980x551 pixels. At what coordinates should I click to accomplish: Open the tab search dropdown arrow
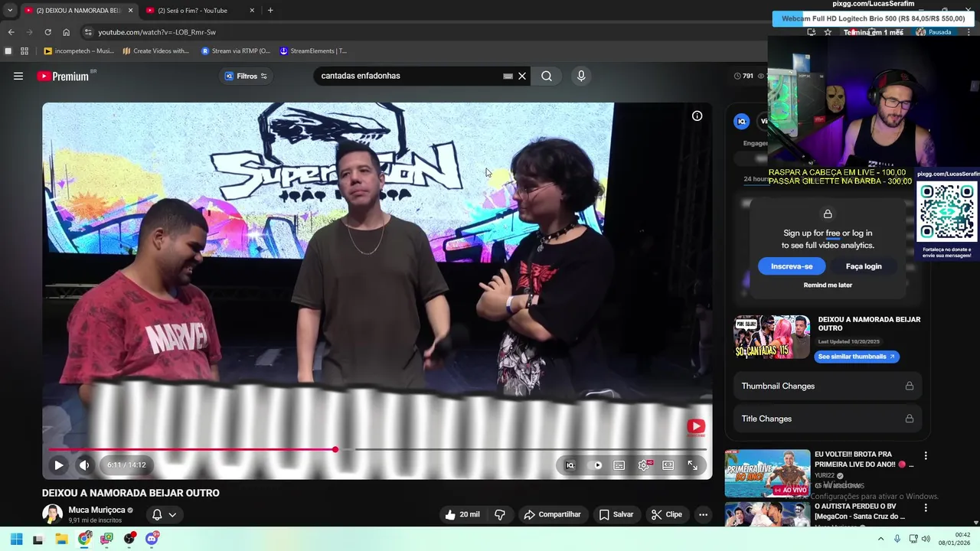(x=10, y=11)
